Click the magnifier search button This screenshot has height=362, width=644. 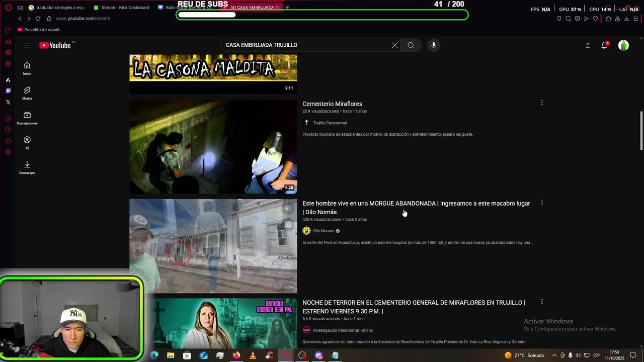coord(411,45)
